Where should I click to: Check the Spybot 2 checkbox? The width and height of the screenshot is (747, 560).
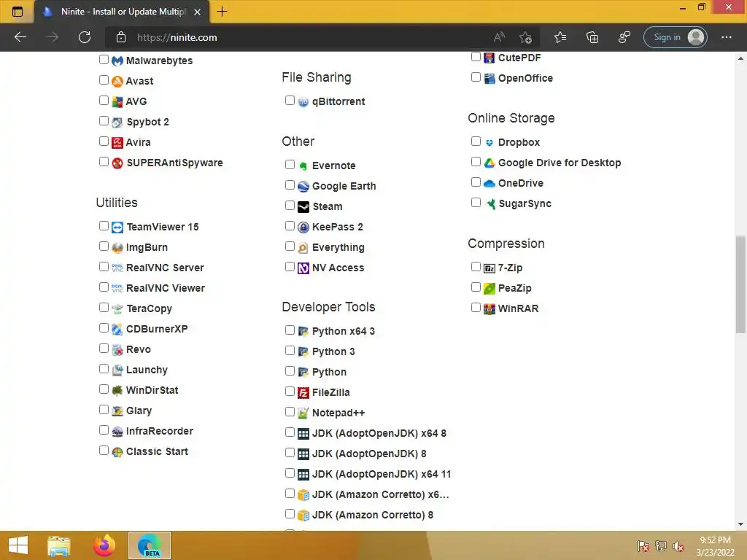104,121
